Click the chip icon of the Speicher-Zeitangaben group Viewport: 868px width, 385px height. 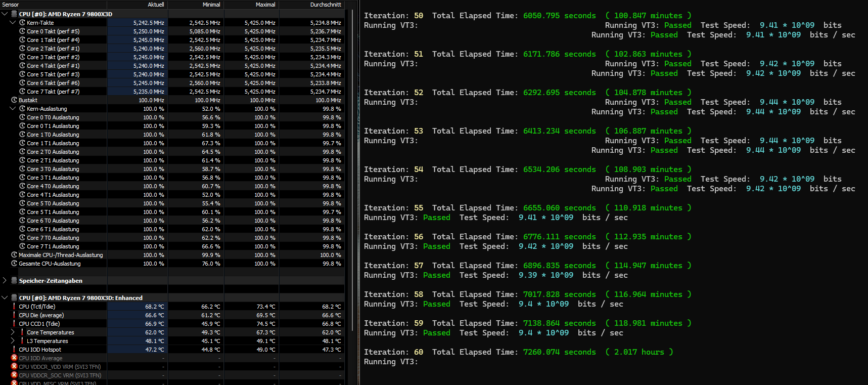14,280
